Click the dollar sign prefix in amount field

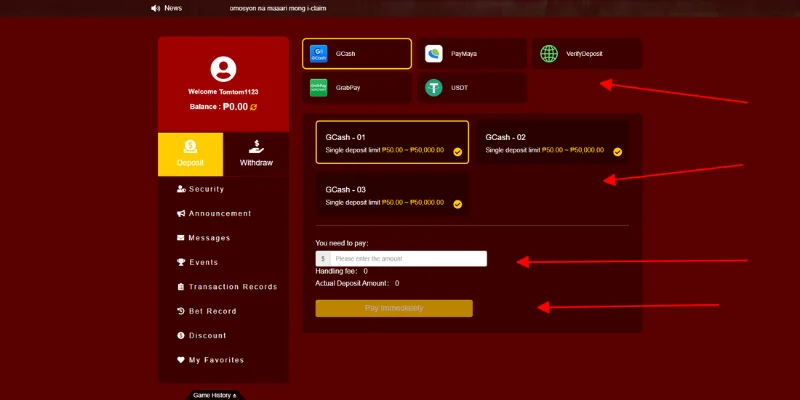click(x=323, y=259)
